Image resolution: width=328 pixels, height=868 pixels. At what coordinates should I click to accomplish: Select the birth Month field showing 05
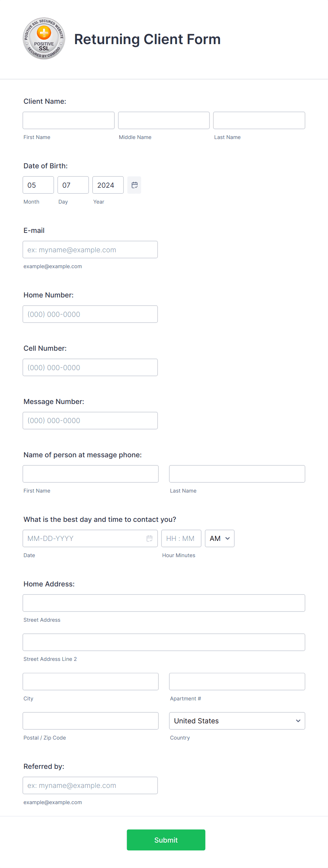point(38,185)
